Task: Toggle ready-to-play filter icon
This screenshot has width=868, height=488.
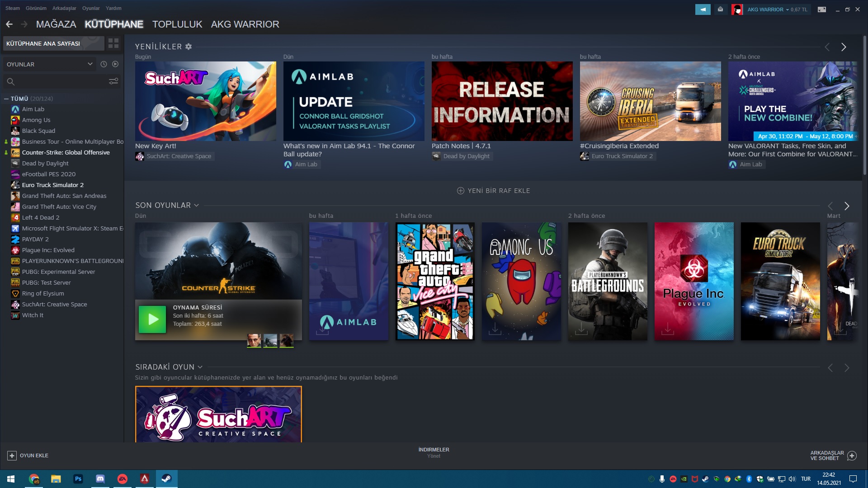Action: (115, 64)
